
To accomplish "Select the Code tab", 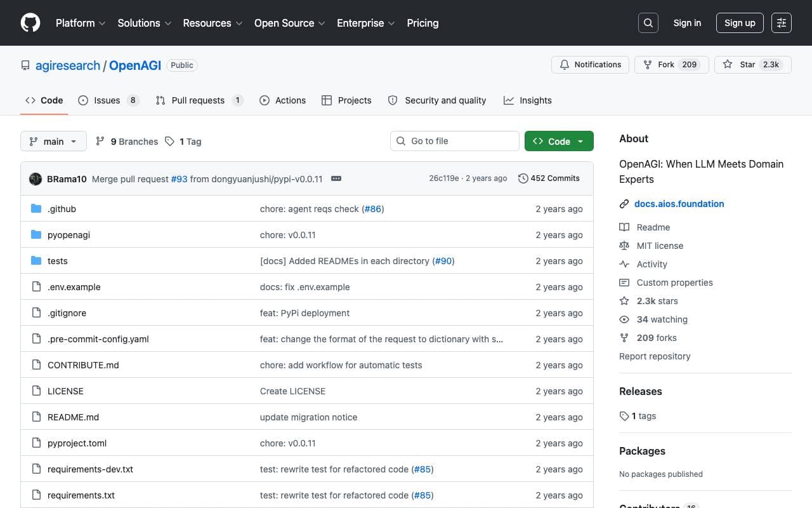I will point(44,100).
